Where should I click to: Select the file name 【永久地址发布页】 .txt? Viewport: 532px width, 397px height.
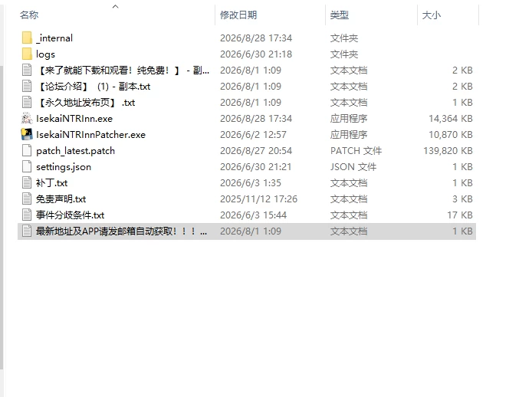click(86, 103)
